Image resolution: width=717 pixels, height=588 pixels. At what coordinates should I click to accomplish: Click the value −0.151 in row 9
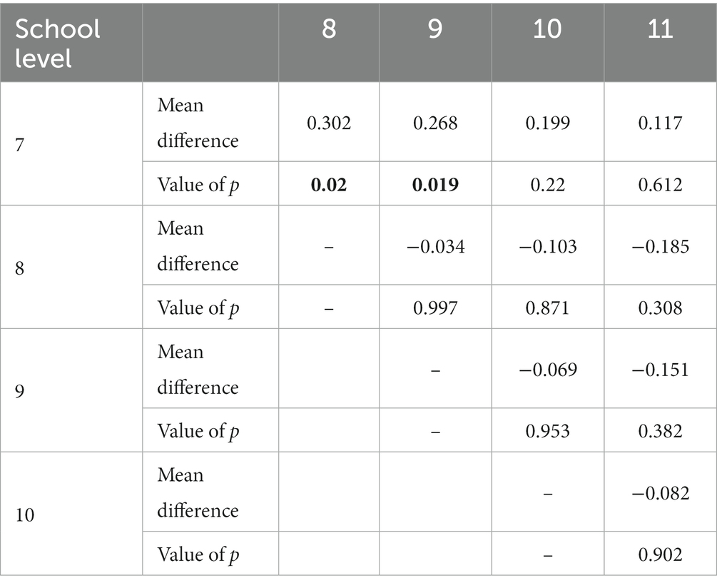661,370
